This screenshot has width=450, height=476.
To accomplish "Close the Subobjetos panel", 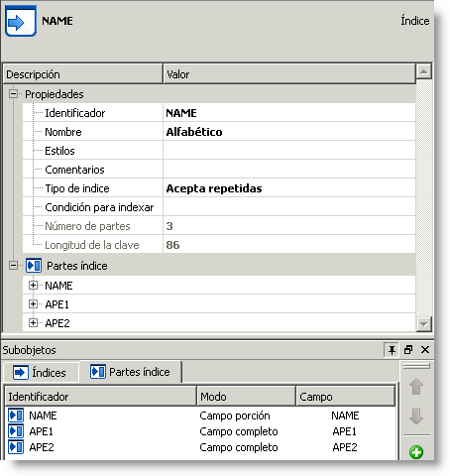I will (425, 350).
